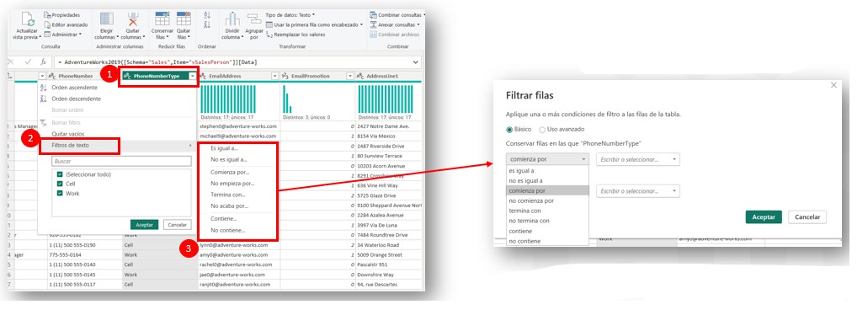
Task: Pick 'no comienza por' in dialog operator list
Action: click(547, 200)
